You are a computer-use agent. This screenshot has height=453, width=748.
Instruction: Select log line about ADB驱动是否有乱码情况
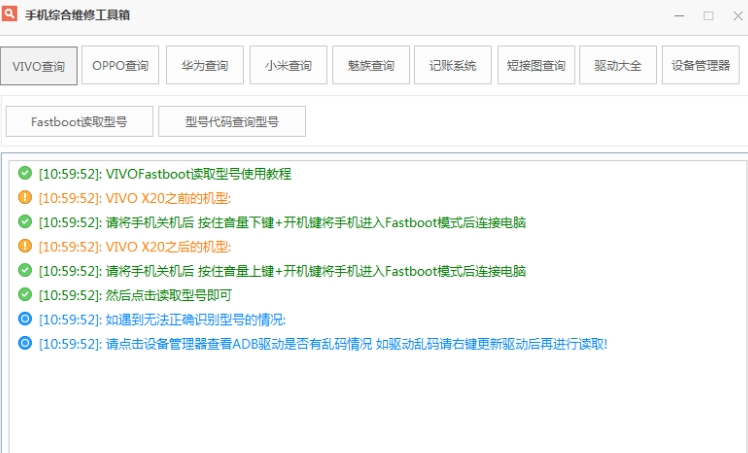coord(323,344)
